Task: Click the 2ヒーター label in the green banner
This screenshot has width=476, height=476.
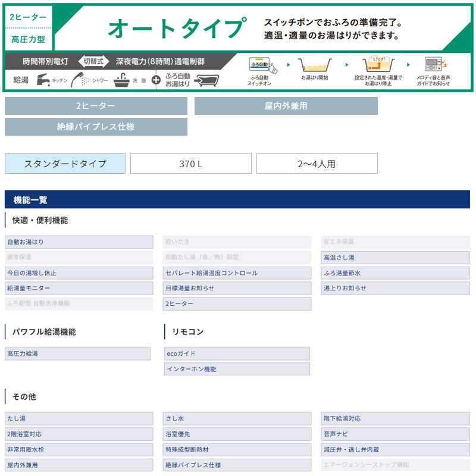Action: pos(28,17)
